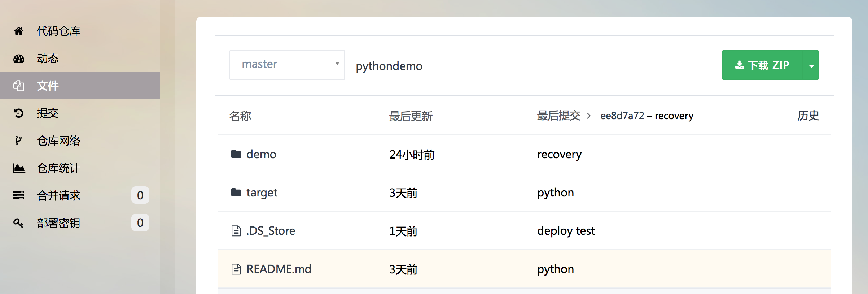Screen dimensions: 868x294
Task: Click the key icon beside 部署密钥
Action: [18, 223]
